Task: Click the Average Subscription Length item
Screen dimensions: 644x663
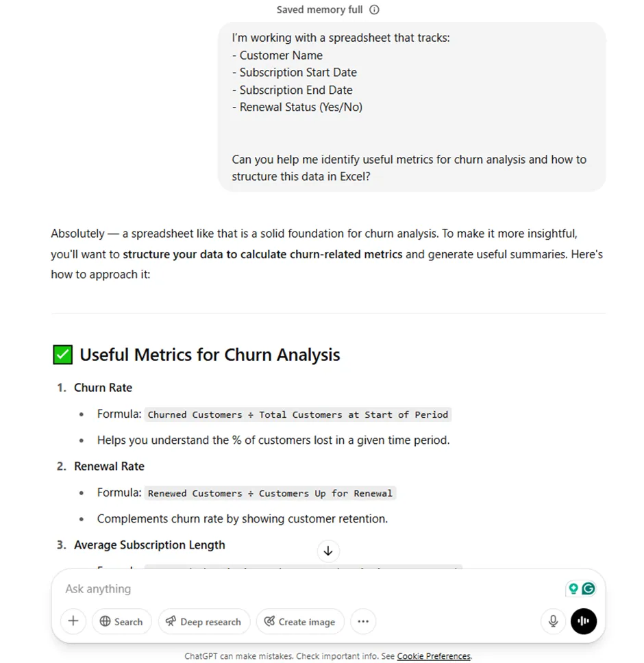Action: click(x=149, y=545)
